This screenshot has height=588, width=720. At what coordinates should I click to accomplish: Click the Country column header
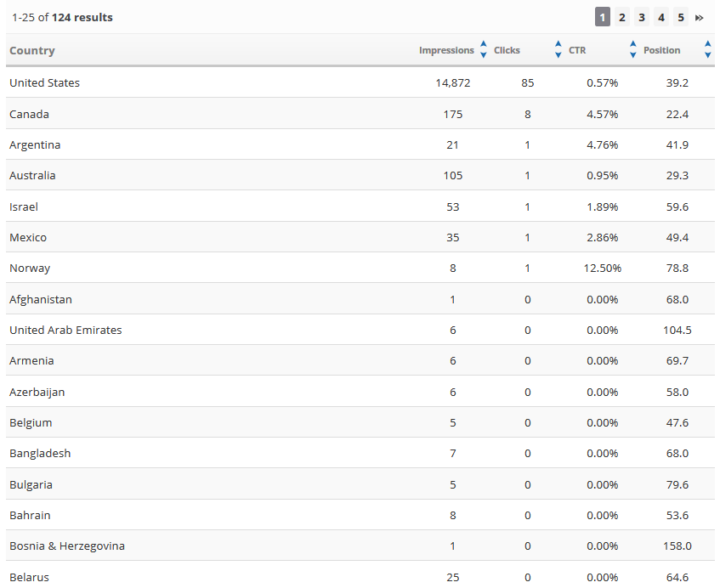[32, 50]
